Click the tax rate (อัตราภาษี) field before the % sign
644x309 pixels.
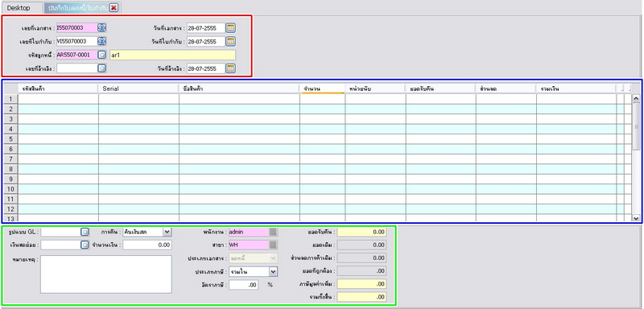[x=244, y=284]
